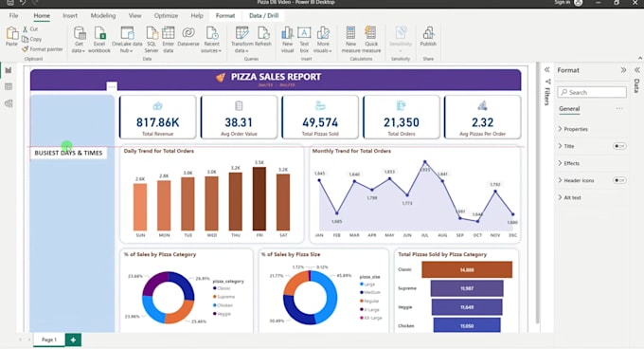Switch to Table view in left sidebar
644x349 pixels.
click(9, 86)
